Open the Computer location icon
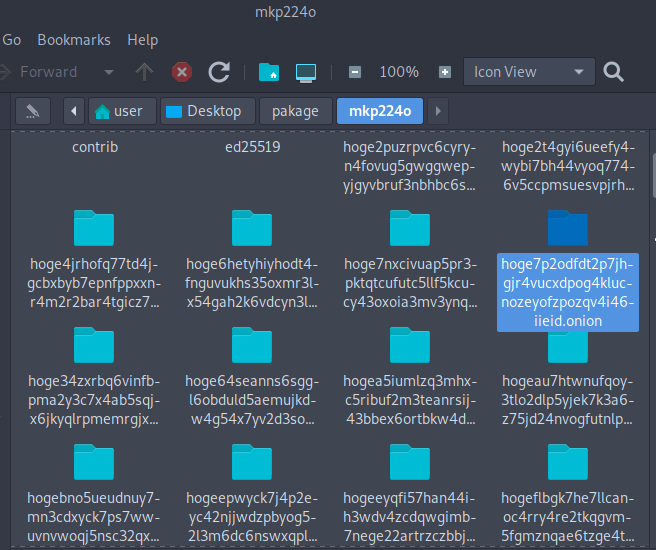The height and width of the screenshot is (550, 656). [x=306, y=72]
